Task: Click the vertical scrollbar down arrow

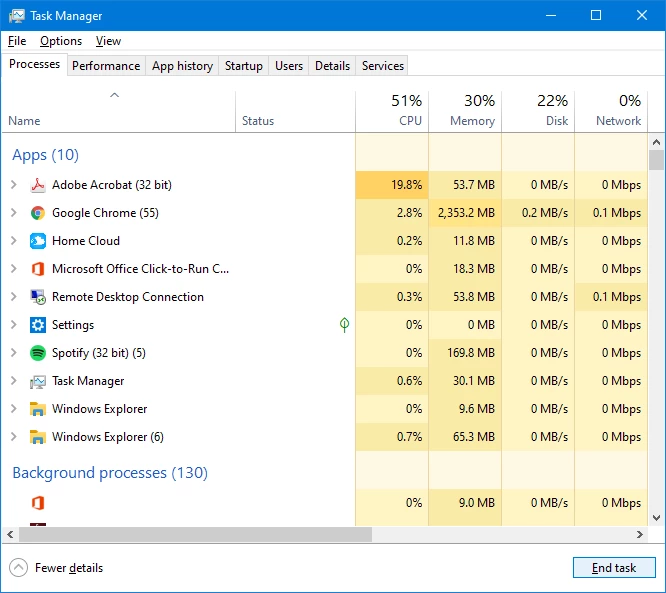Action: click(656, 518)
